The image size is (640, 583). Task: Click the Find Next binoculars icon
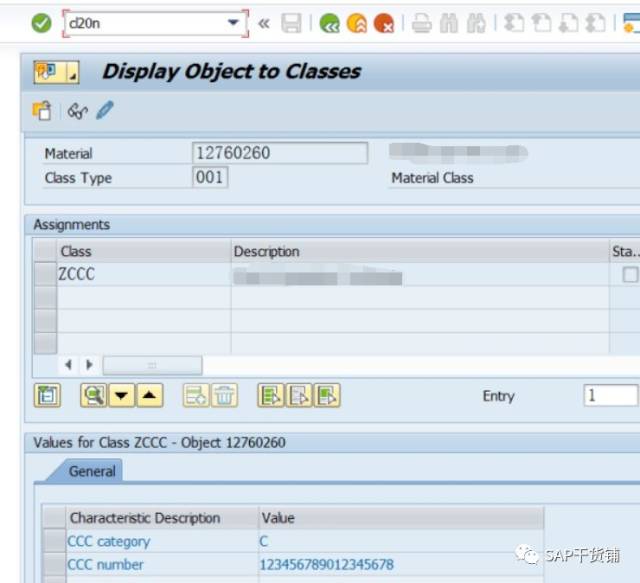[476, 23]
